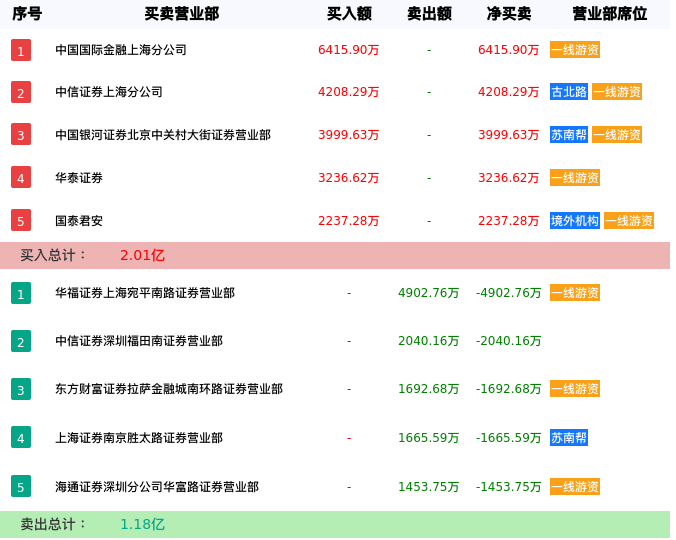Screen dimensions: 676x540
Task: Click the red rank 1 buy badge
Action: 21,50
